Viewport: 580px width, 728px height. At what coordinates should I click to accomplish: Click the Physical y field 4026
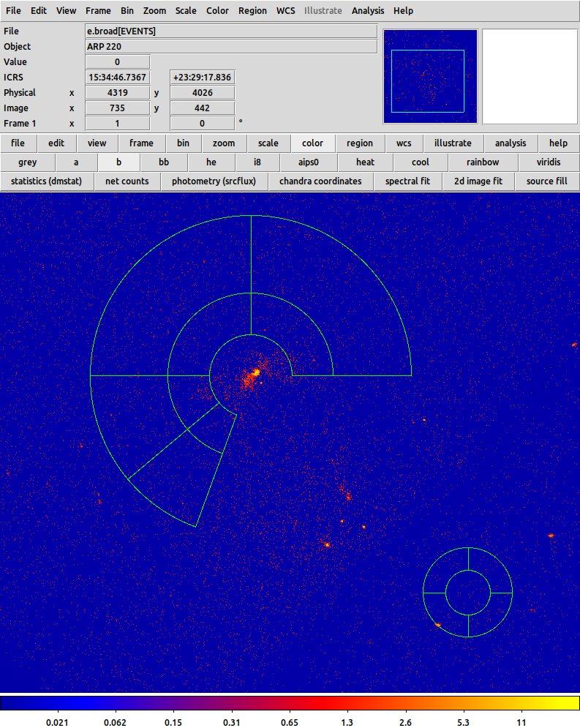click(203, 92)
